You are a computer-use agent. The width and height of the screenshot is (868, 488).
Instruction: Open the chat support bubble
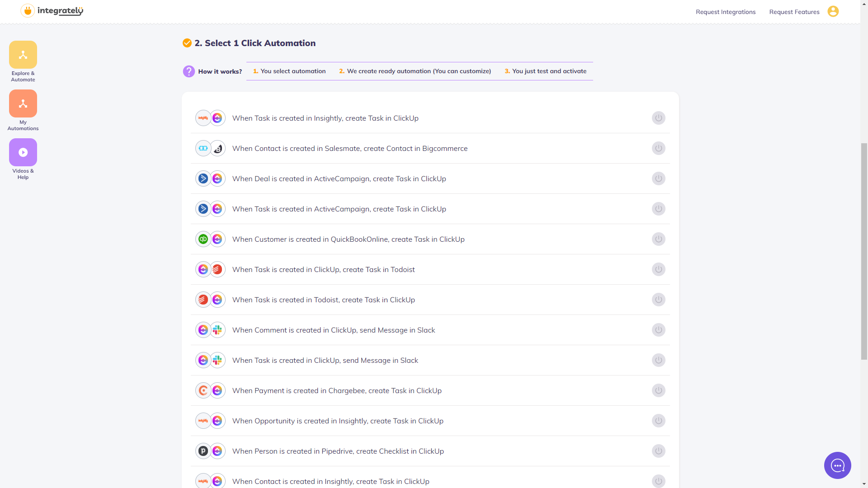point(837,465)
